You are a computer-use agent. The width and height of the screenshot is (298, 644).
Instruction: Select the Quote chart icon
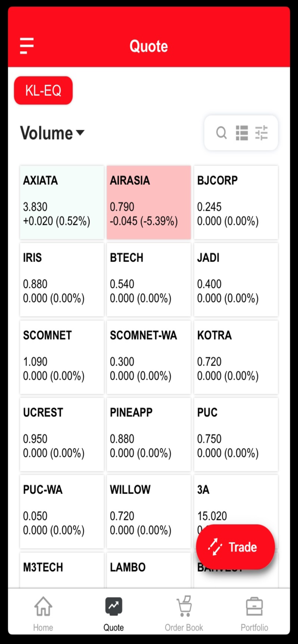[113, 607]
